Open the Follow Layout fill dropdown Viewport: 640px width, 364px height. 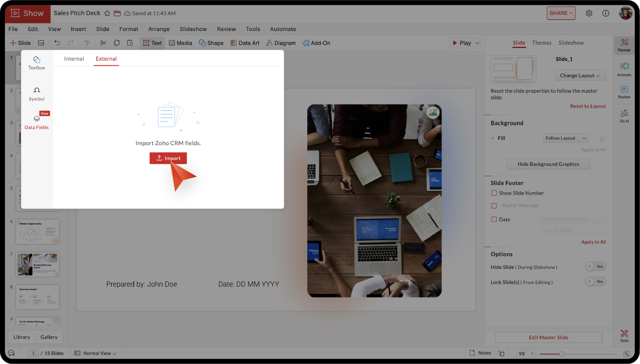[565, 138]
